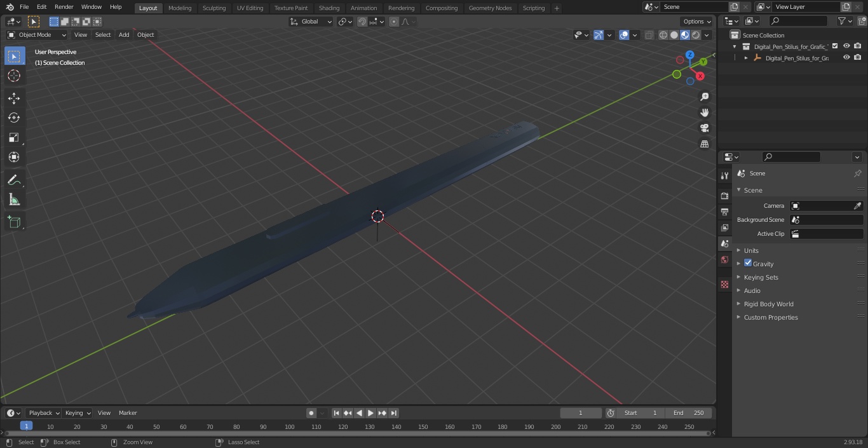Open View Layer properties tab
The width and height of the screenshot is (868, 448).
pyautogui.click(x=724, y=227)
